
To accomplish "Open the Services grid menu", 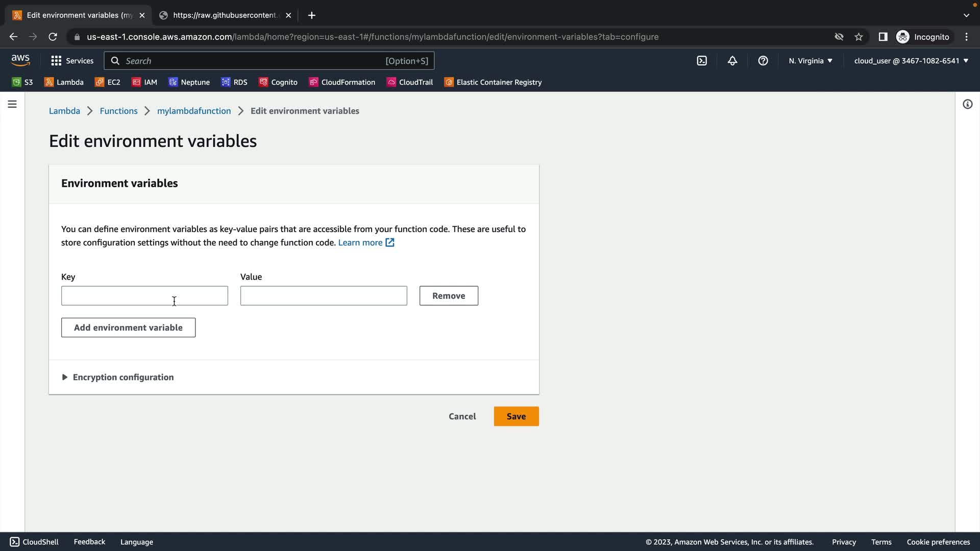I will [x=72, y=61].
